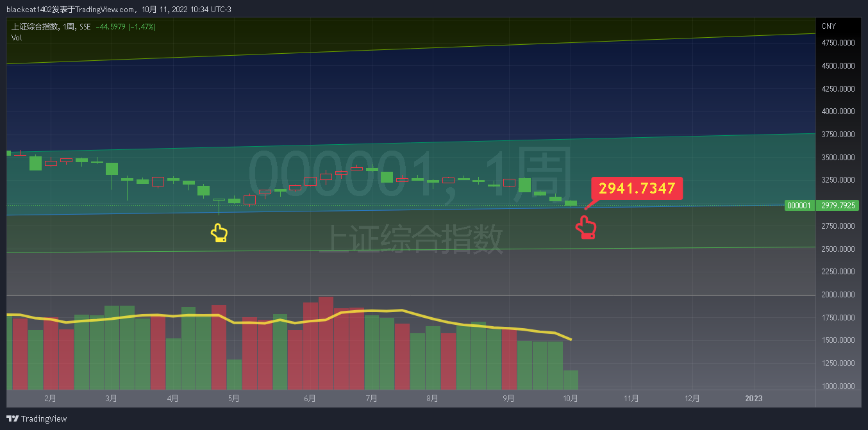This screenshot has width=868, height=430.
Task: Click the 1500.0000 volume axis label
Action: (839, 340)
